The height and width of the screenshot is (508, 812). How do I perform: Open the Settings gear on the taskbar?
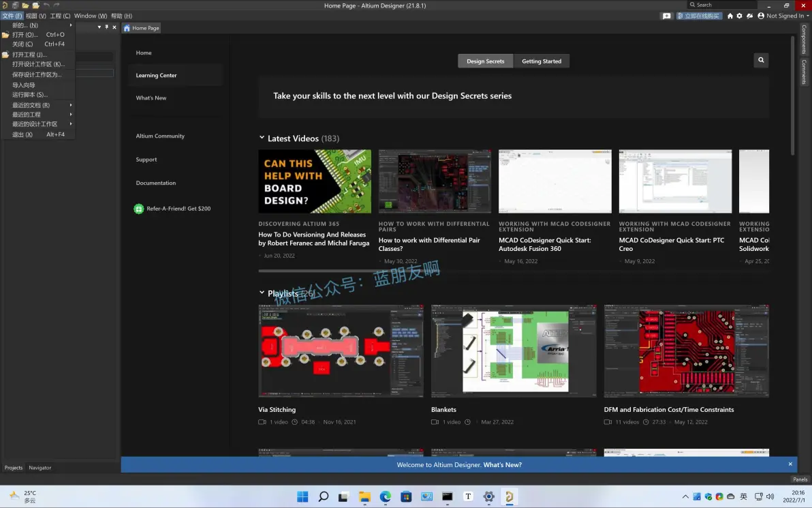point(488,496)
